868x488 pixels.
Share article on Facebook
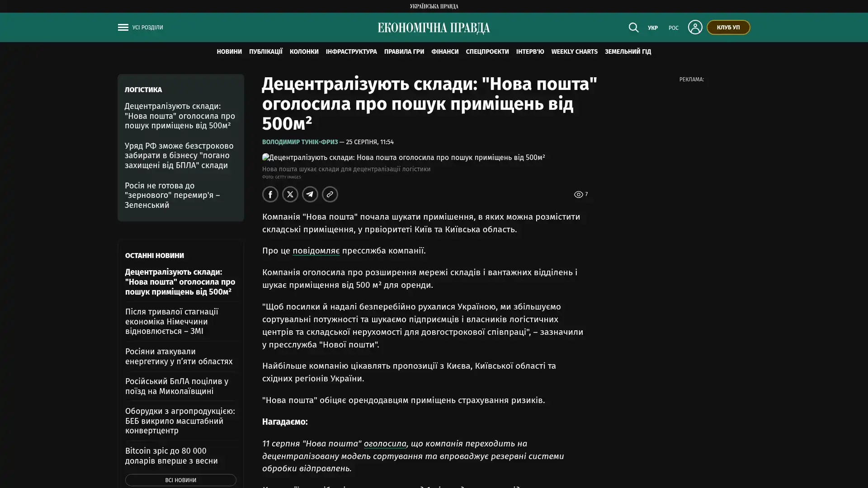click(x=270, y=194)
